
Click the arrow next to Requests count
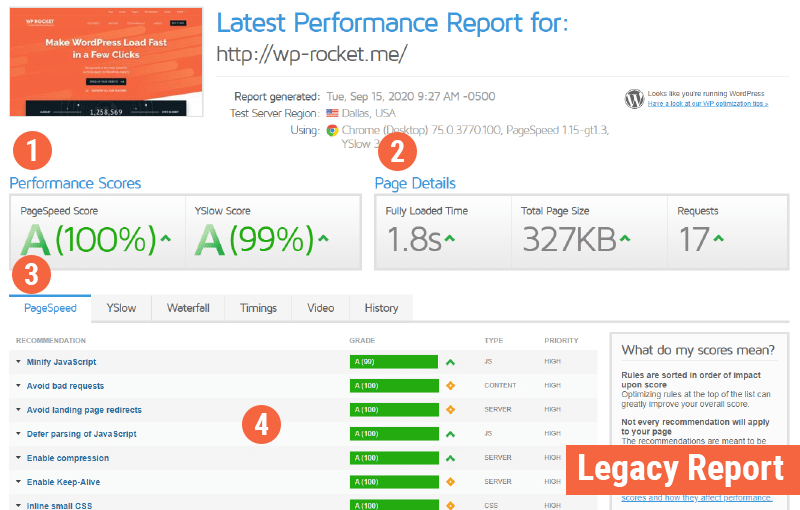coord(718,238)
